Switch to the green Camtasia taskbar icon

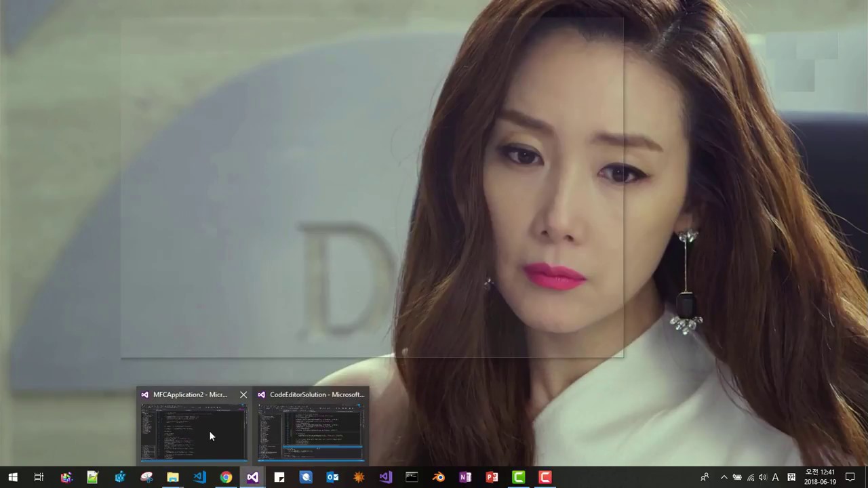pyautogui.click(x=518, y=477)
